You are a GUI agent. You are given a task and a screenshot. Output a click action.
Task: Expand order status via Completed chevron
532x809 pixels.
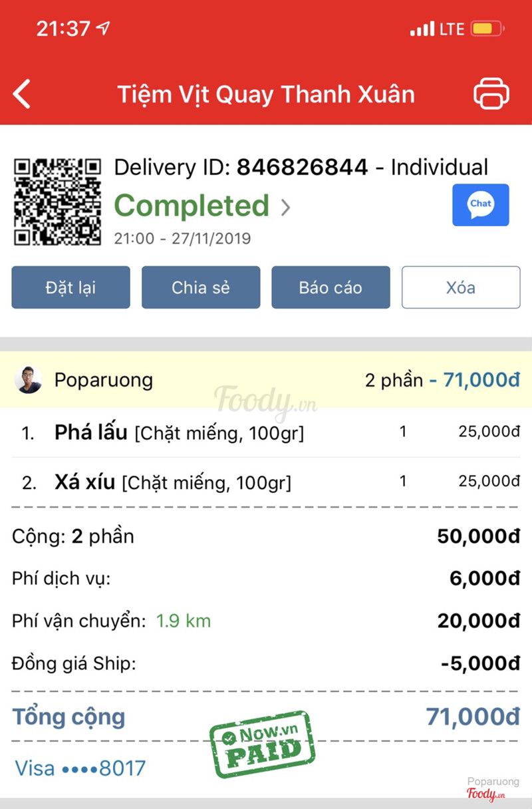[286, 208]
